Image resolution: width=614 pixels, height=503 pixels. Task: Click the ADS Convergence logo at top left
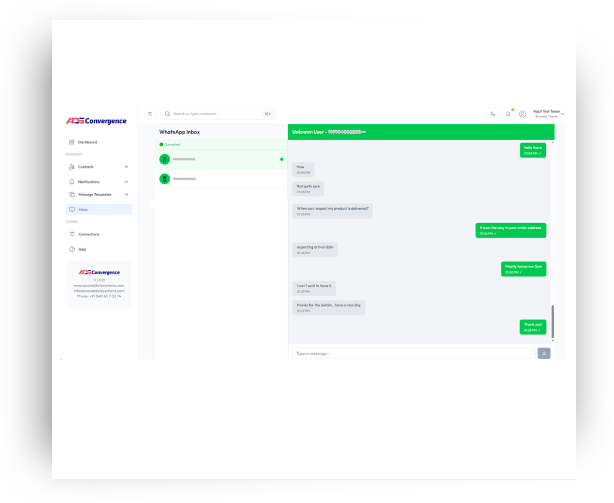[96, 121]
